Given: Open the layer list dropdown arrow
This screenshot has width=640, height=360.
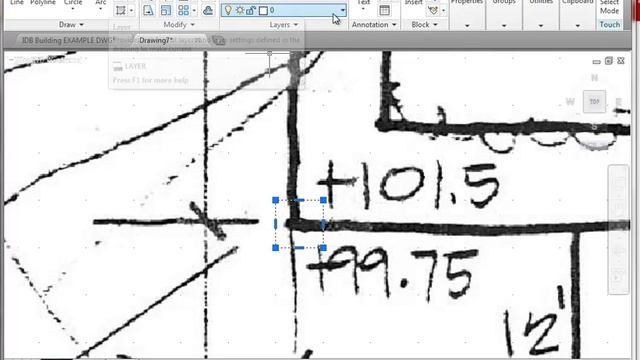Looking at the screenshot, I should [x=342, y=10].
